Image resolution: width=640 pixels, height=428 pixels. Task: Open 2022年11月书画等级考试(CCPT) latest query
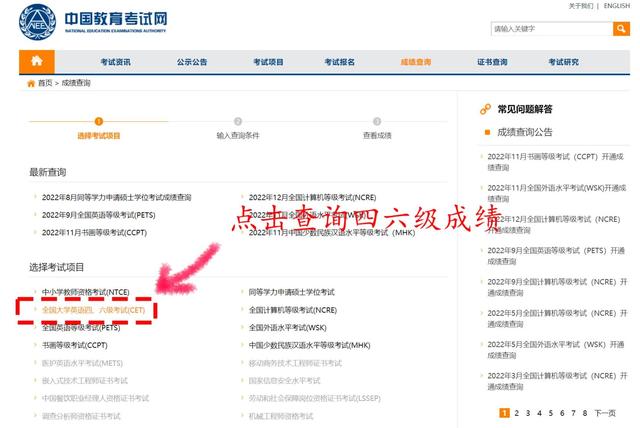pos(94,233)
